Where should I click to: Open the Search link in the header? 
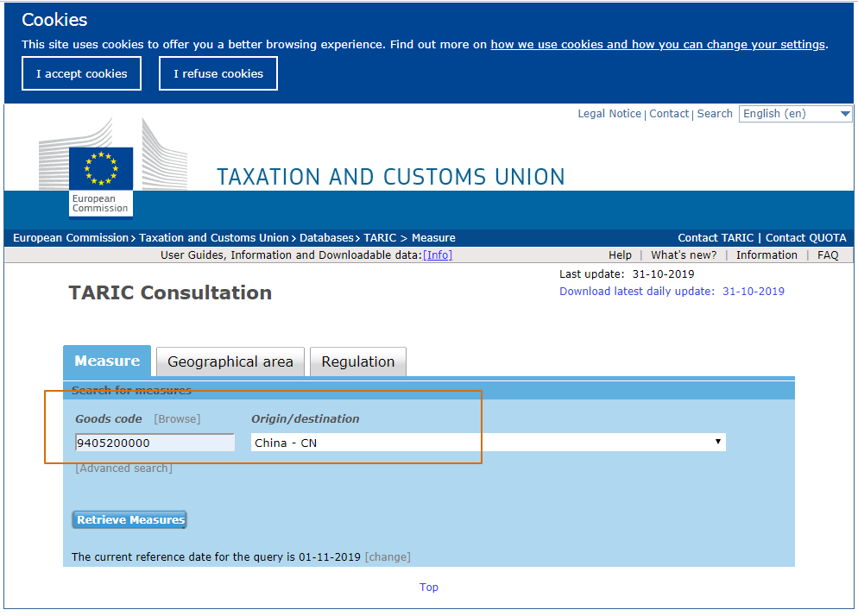(715, 114)
